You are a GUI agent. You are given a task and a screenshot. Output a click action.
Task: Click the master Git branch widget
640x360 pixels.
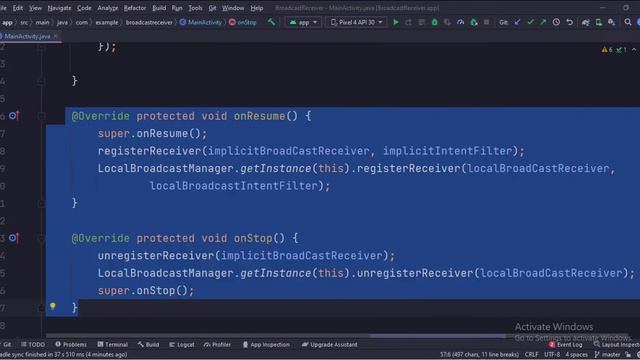tap(607, 355)
